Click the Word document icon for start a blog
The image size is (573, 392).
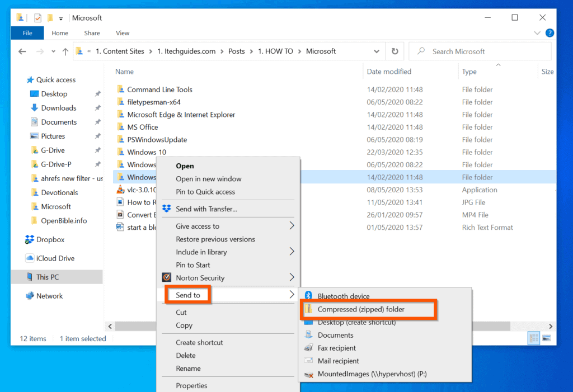(x=120, y=227)
